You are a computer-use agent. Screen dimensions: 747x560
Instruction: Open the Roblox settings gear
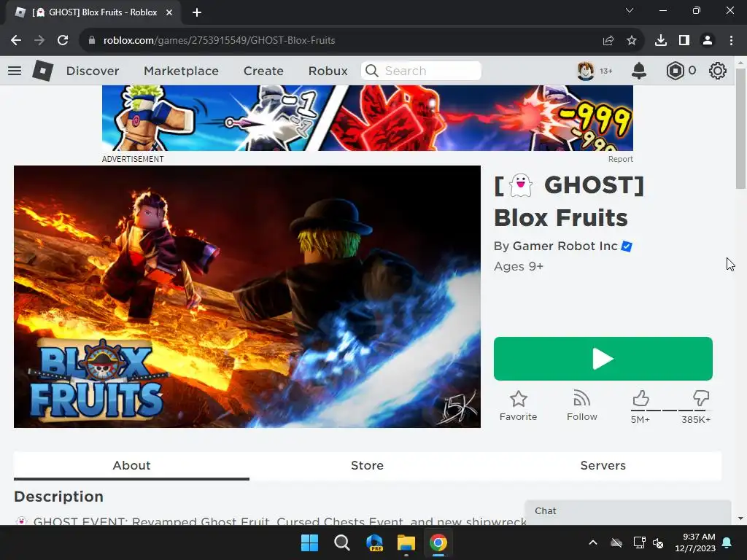tap(718, 71)
